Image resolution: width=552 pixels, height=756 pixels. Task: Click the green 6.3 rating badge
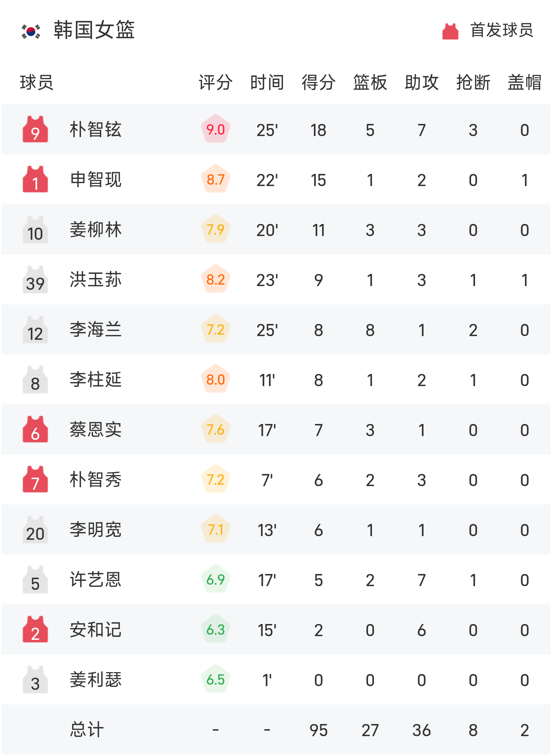216,630
